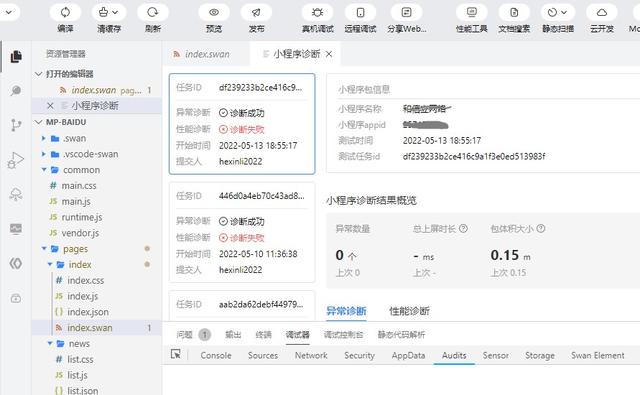Collapse the index folder
Viewport: 640px width, 395px height.
50,264
